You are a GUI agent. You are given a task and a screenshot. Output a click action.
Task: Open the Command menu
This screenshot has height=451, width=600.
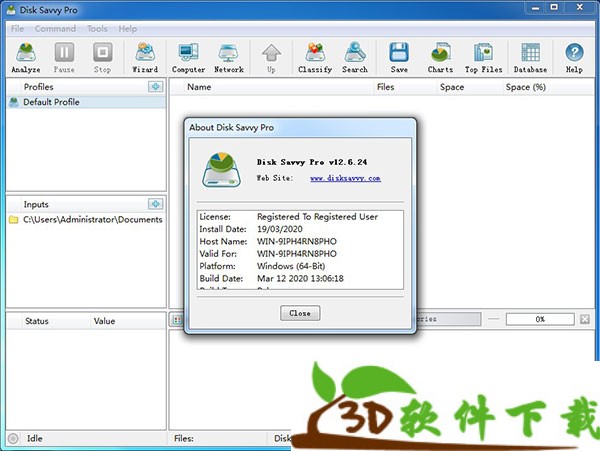[x=55, y=29]
